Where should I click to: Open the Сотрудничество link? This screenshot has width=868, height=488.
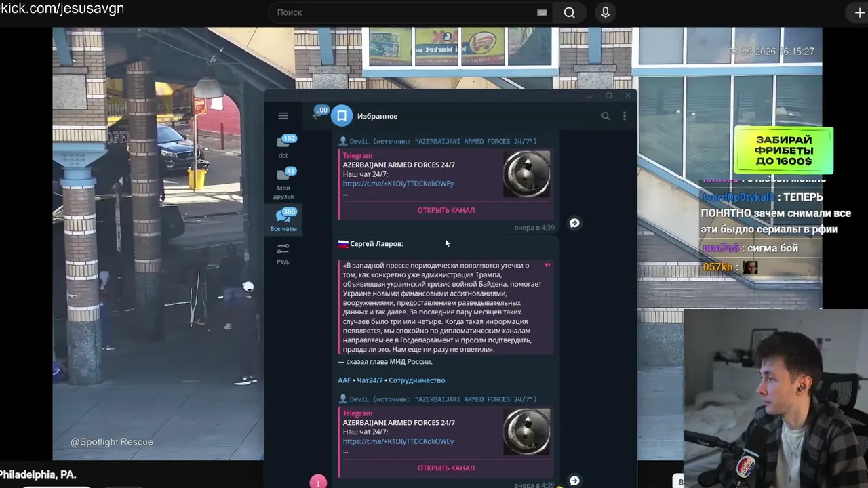pos(417,380)
